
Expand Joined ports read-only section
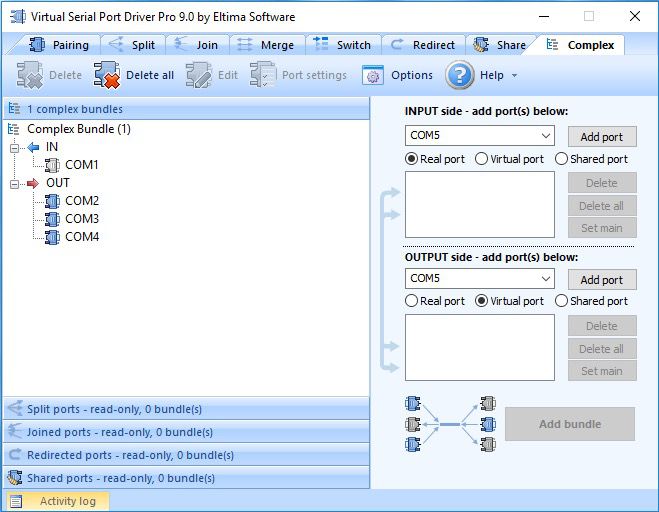186,432
